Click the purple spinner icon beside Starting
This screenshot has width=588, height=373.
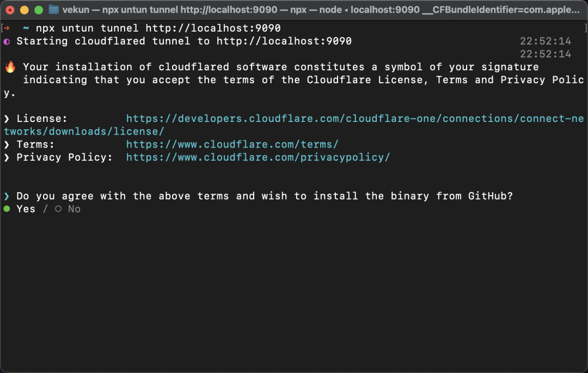(7, 41)
